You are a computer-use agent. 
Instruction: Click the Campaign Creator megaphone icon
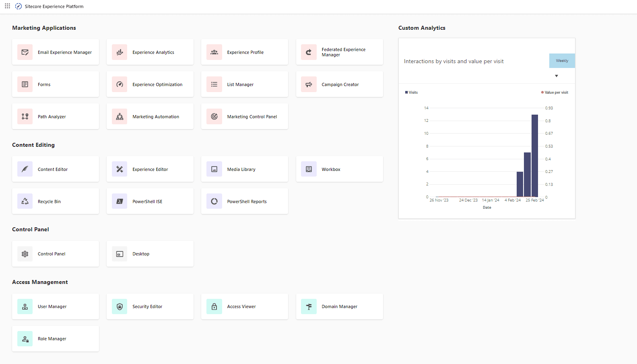click(309, 84)
